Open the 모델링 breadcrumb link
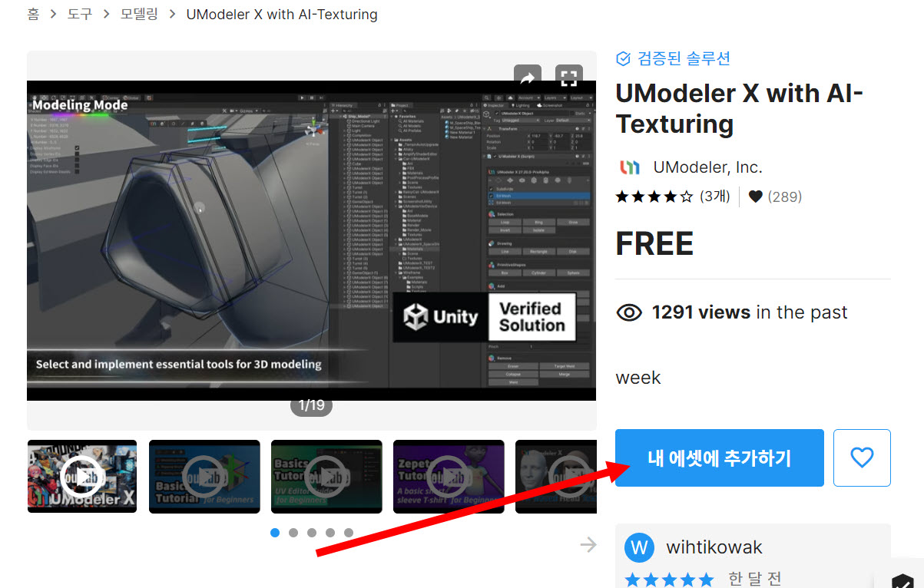 [139, 14]
